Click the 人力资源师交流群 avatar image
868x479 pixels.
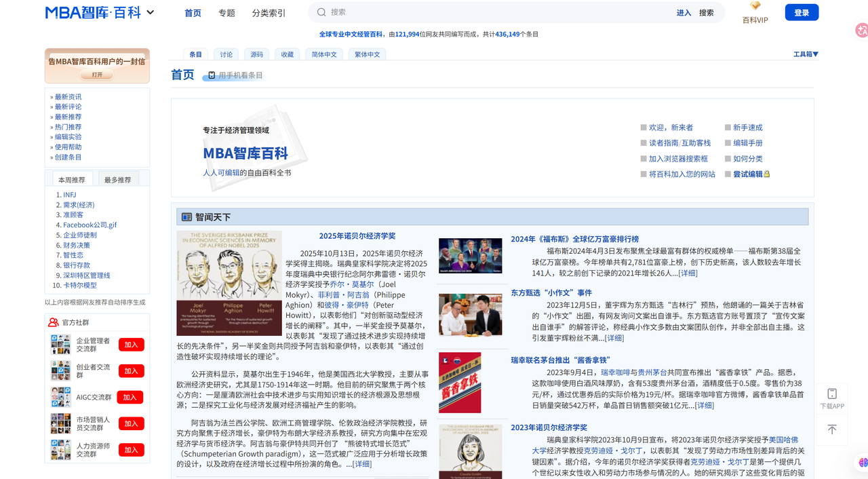click(x=61, y=450)
